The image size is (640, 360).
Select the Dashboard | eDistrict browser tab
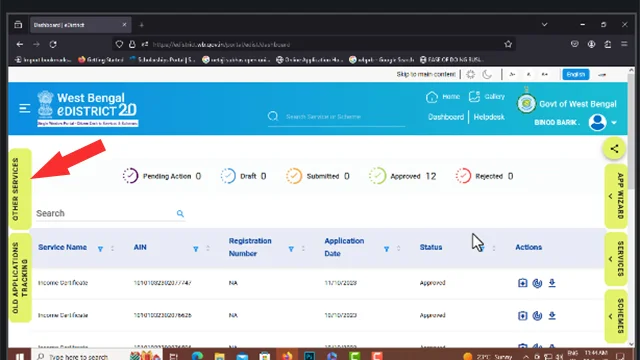(x=80, y=25)
